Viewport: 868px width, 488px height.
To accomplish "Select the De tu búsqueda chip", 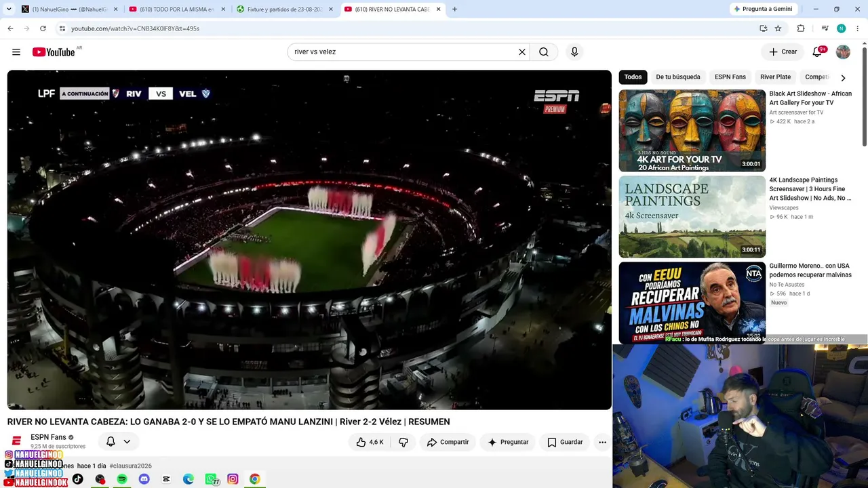I will tap(678, 77).
